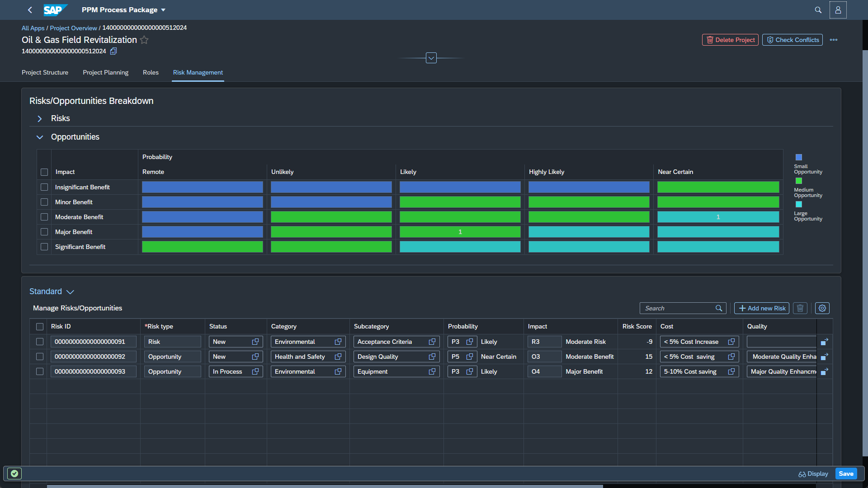The image size is (868, 488).
Task: Open the search icon in header
Action: [818, 10]
